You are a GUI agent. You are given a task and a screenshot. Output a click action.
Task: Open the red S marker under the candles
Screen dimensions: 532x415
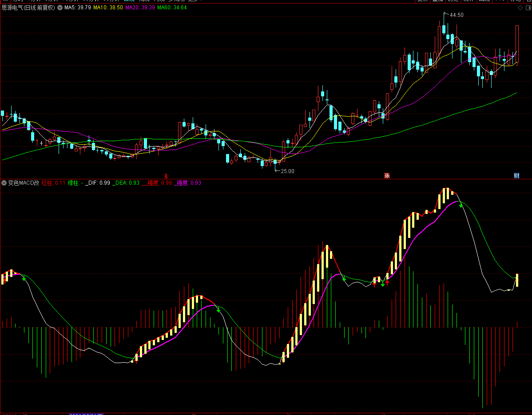click(x=166, y=176)
